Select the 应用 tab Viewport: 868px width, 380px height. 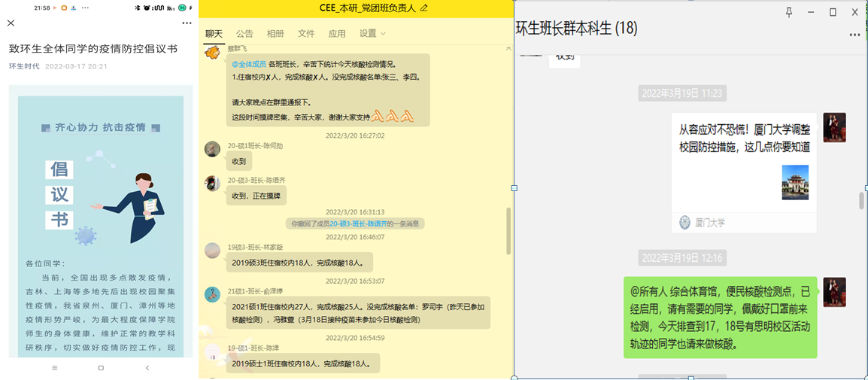337,34
